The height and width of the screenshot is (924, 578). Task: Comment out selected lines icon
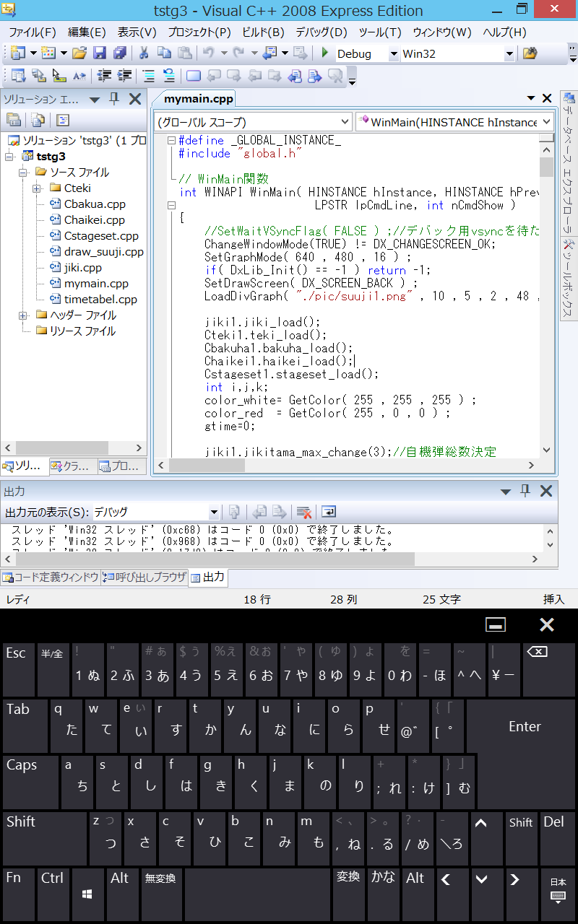click(x=149, y=75)
